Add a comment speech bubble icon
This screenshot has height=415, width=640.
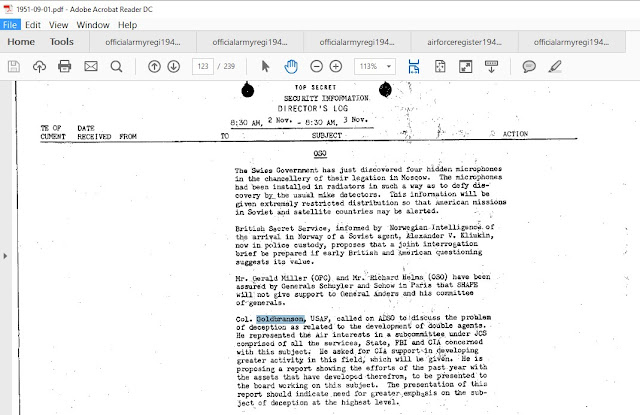click(529, 66)
